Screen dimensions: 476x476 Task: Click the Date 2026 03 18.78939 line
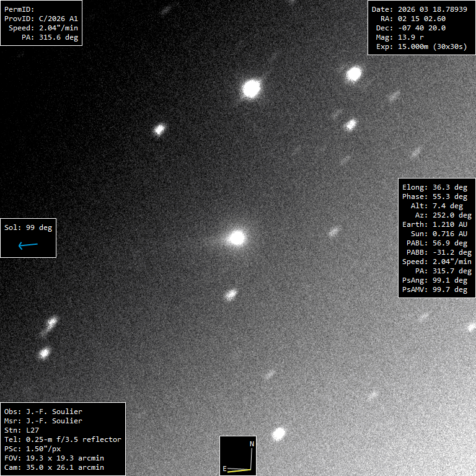coord(419,9)
